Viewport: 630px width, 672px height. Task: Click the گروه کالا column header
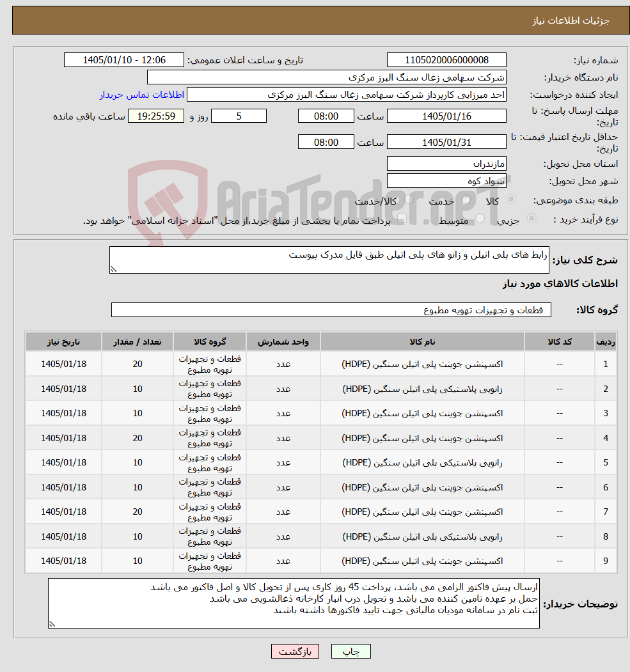pos(210,341)
